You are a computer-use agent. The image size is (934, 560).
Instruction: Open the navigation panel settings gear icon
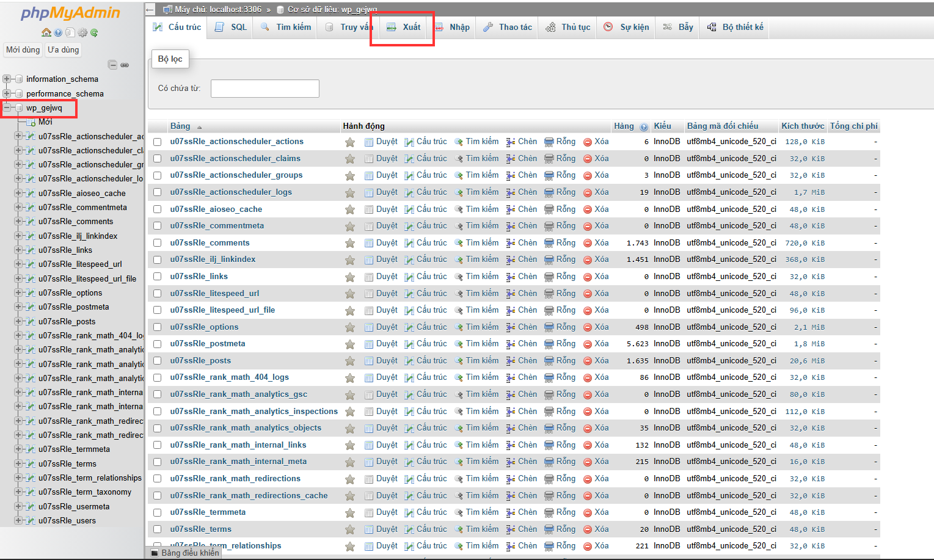pyautogui.click(x=82, y=32)
